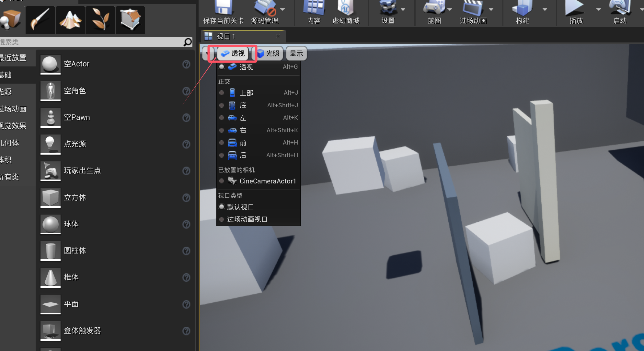This screenshot has height=351, width=644.
Task: Click the 光照 view mode button
Action: click(x=269, y=53)
